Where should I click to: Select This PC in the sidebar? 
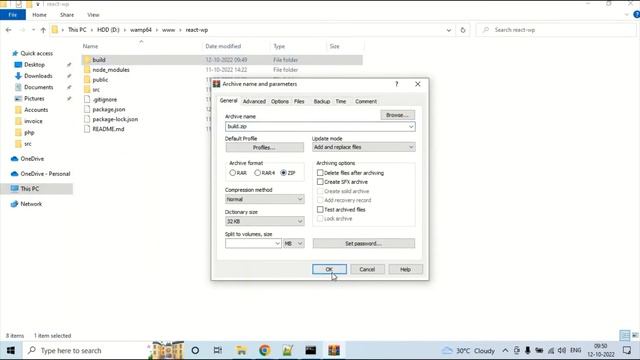click(30, 189)
